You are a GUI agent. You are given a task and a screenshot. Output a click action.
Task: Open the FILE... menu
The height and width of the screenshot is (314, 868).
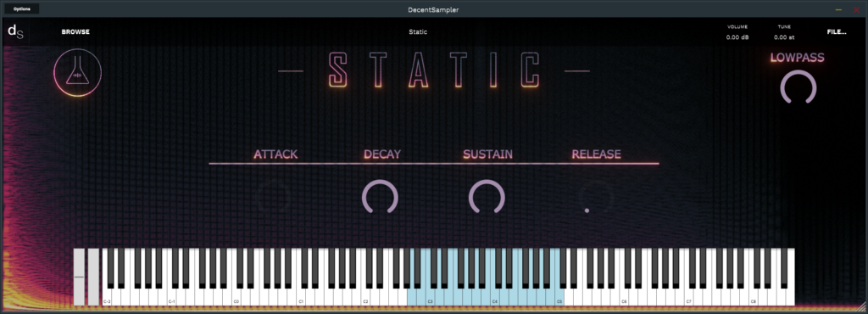pos(837,32)
